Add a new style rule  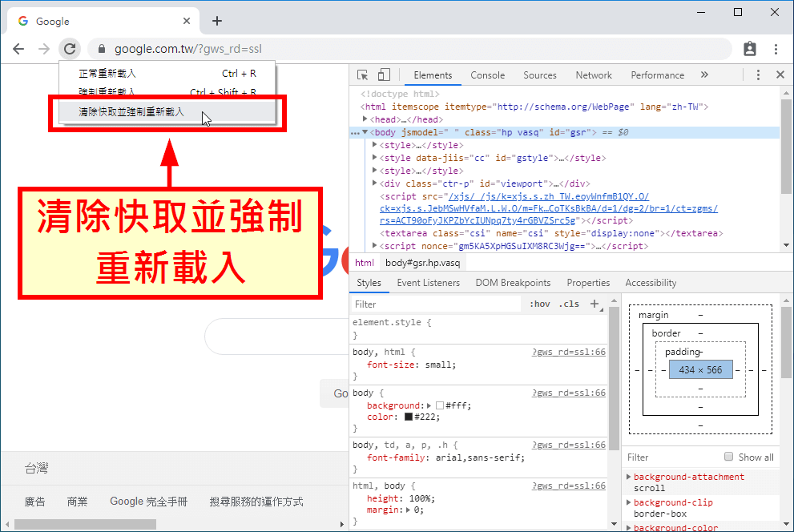tap(594, 304)
